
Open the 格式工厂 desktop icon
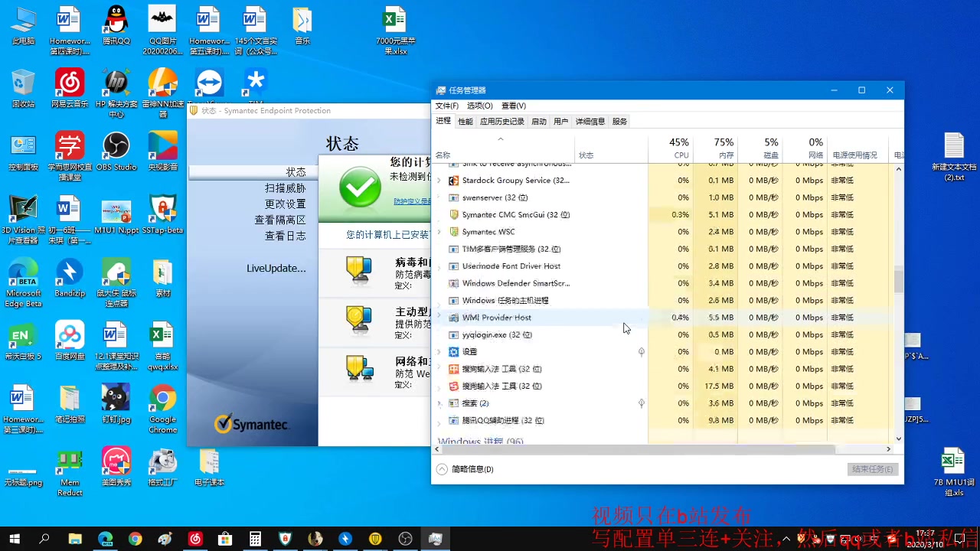pos(162,466)
